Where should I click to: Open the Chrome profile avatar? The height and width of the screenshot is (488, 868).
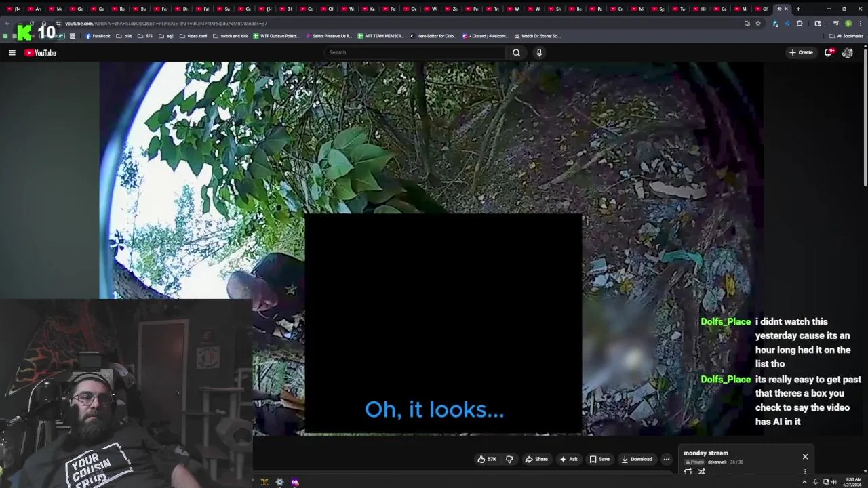coord(848,23)
